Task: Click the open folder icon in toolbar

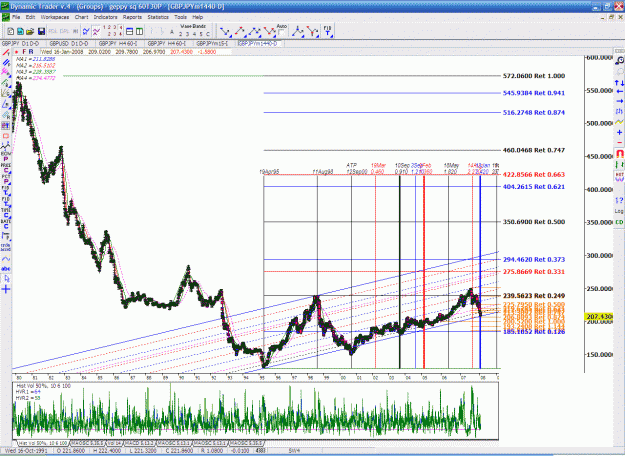Action: tap(30, 31)
